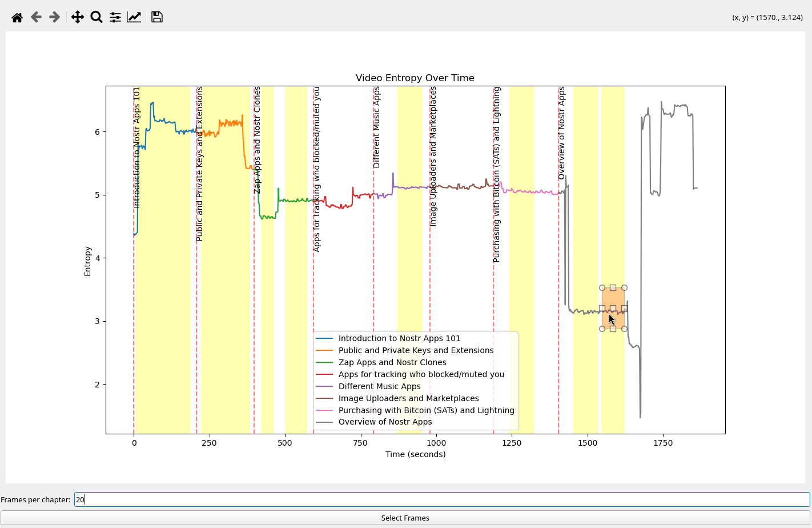This screenshot has width=812, height=528.
Task: Click legend entry Image Uploaders and Marketplaces
Action: tap(409, 398)
